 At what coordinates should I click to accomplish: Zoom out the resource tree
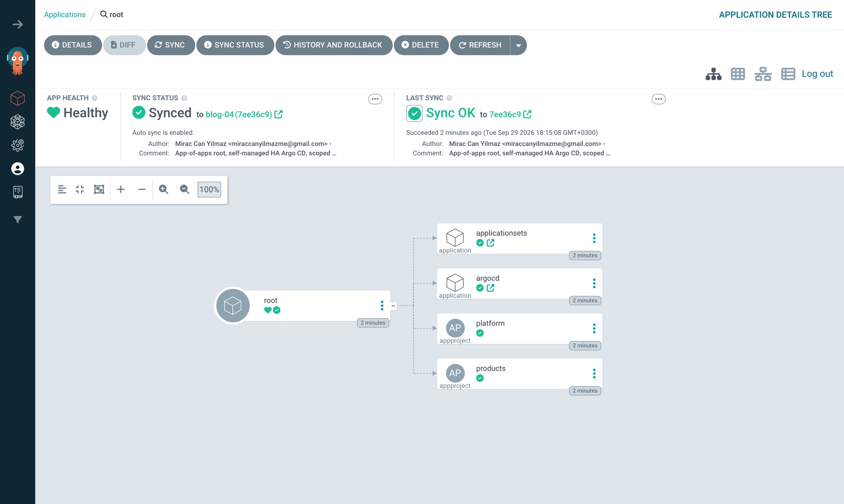(x=184, y=189)
